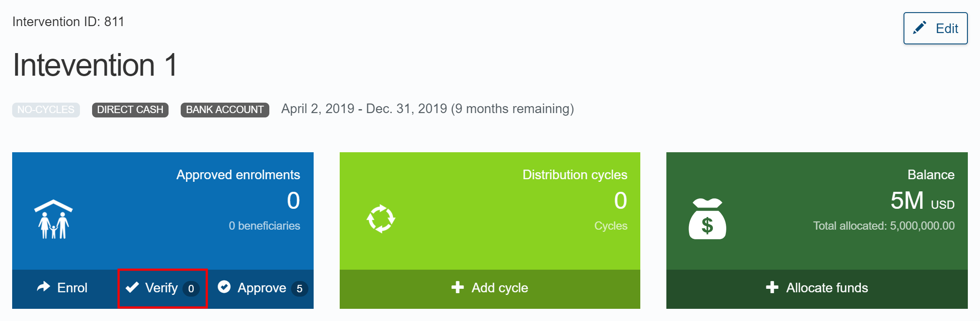Click the pencil icon on Edit button
This screenshot has width=980, height=321.
(919, 28)
